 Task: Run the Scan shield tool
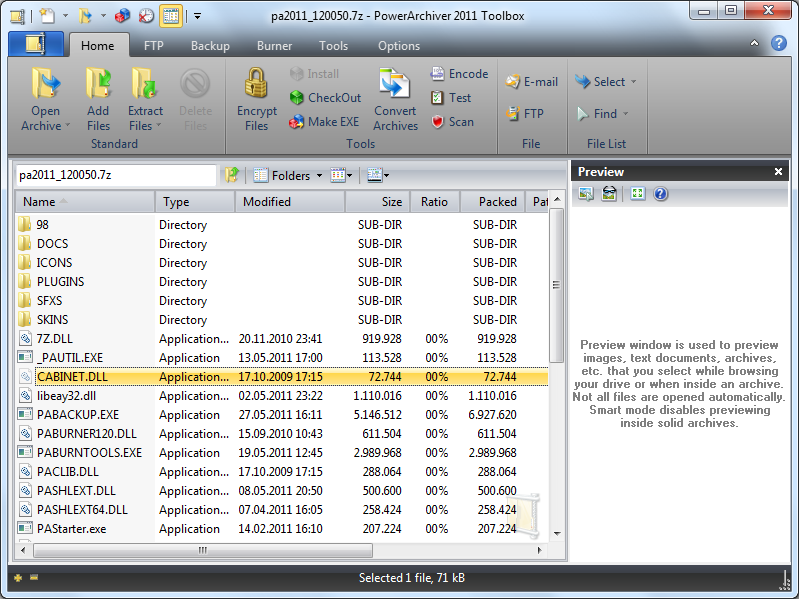tap(438, 122)
